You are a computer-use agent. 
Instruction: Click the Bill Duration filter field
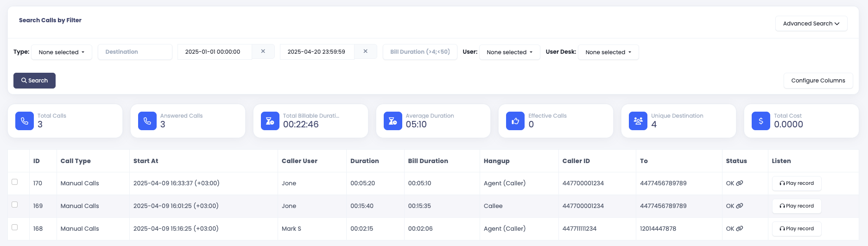point(420,52)
